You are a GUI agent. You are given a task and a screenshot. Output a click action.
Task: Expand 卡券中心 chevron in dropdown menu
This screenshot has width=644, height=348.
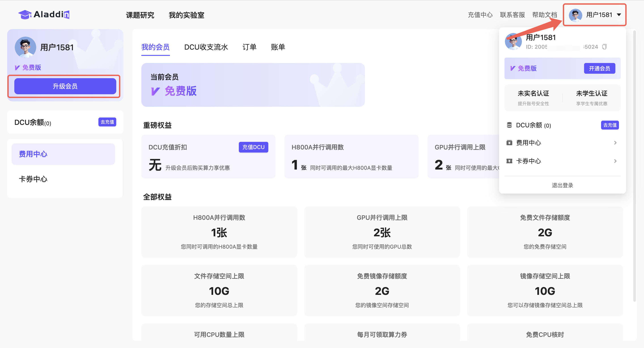tap(615, 161)
